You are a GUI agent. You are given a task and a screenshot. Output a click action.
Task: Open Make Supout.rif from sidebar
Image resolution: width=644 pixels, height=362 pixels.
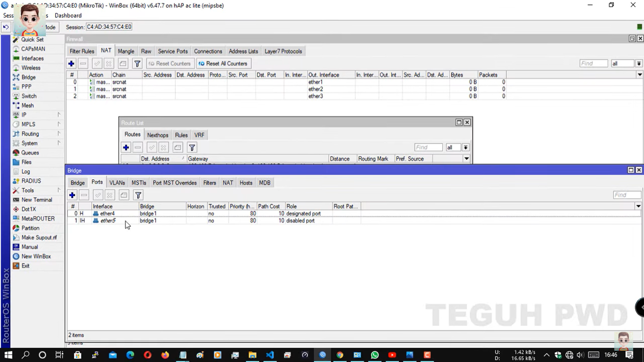click(39, 238)
